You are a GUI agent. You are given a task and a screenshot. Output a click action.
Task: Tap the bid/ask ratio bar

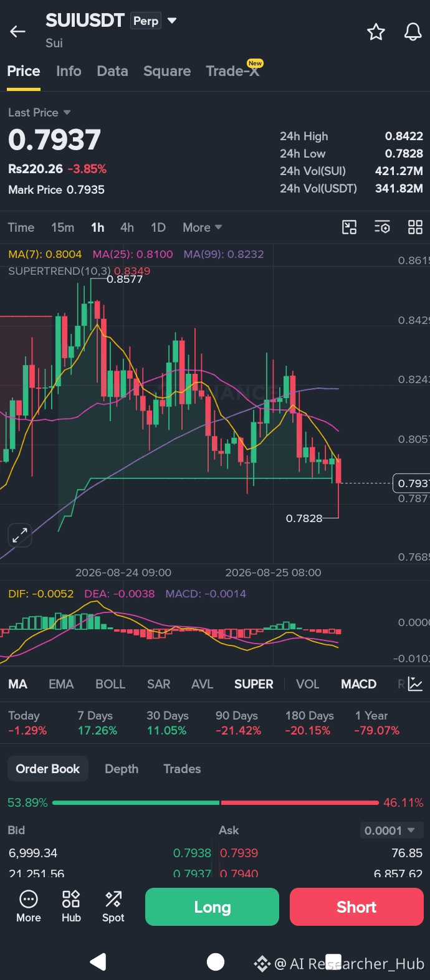click(216, 802)
